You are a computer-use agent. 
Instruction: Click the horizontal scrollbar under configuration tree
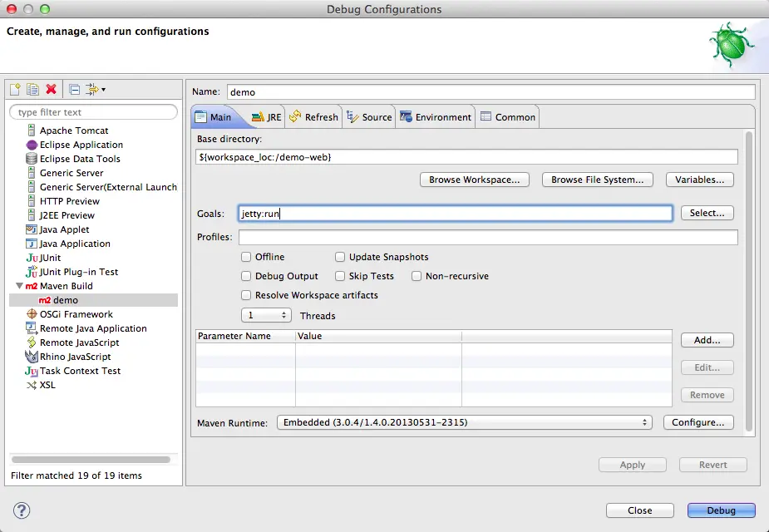pos(91,460)
